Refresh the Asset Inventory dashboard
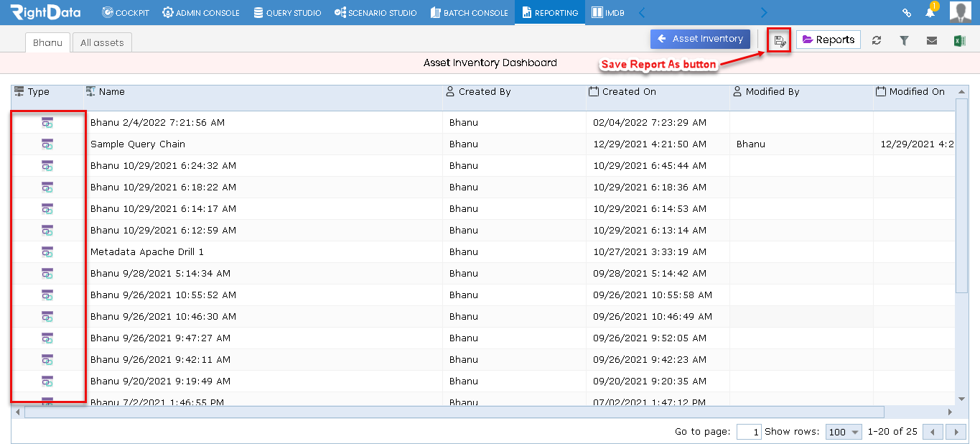 877,41
